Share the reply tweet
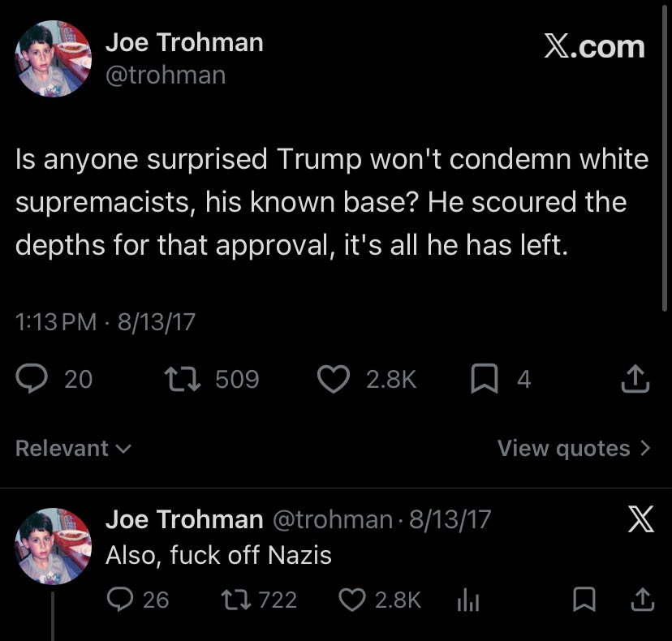This screenshot has width=672, height=641. point(643,599)
